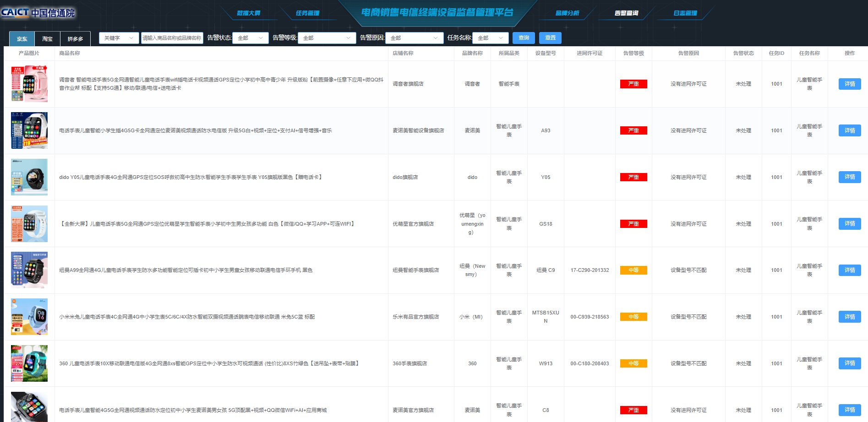Click the 中等 badge in the W913 row

633,363
